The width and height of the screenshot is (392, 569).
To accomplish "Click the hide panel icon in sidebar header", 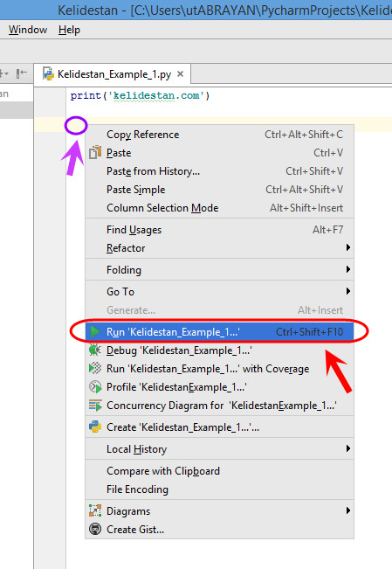I will 22,73.
